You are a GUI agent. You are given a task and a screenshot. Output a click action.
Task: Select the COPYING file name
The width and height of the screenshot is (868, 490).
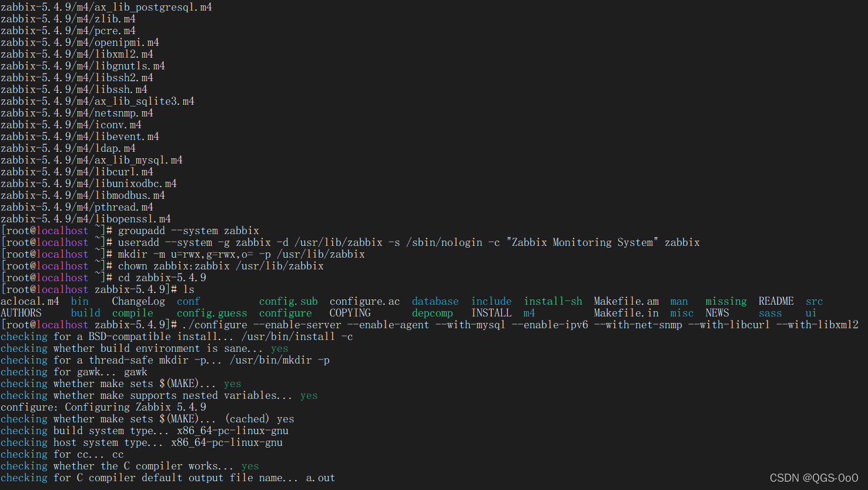350,312
